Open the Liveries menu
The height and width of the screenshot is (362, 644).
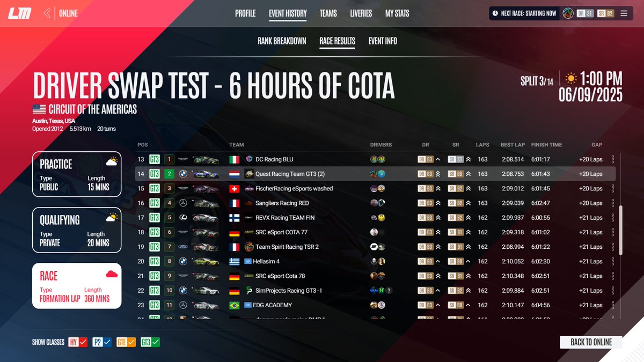coord(361,13)
